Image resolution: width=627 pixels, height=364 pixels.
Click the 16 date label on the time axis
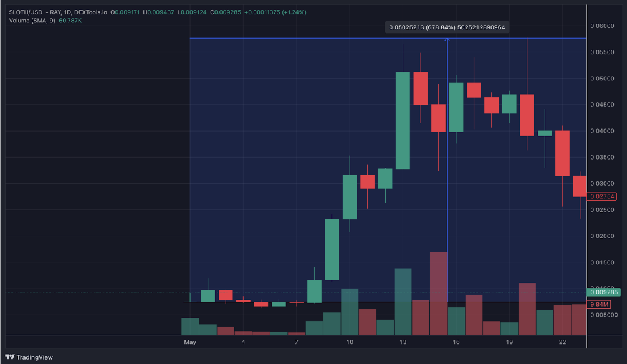[x=456, y=342]
